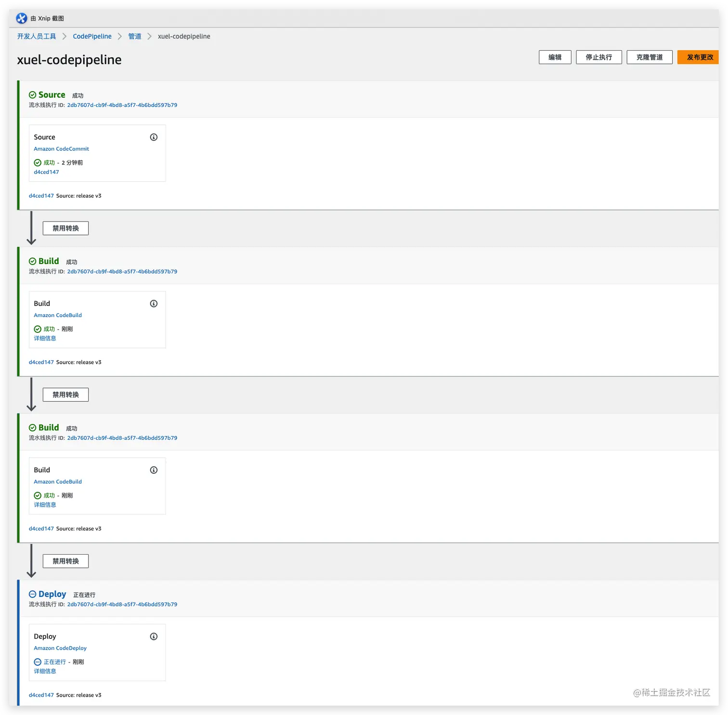Open 开发人员工具 breadcrumb link
The height and width of the screenshot is (715, 728).
click(37, 36)
